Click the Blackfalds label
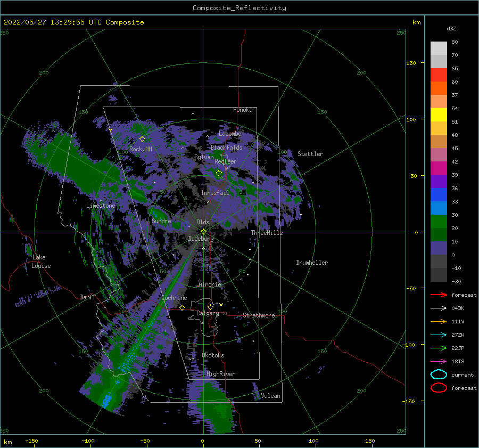The height and width of the screenshot is (448, 479). pyautogui.click(x=226, y=148)
